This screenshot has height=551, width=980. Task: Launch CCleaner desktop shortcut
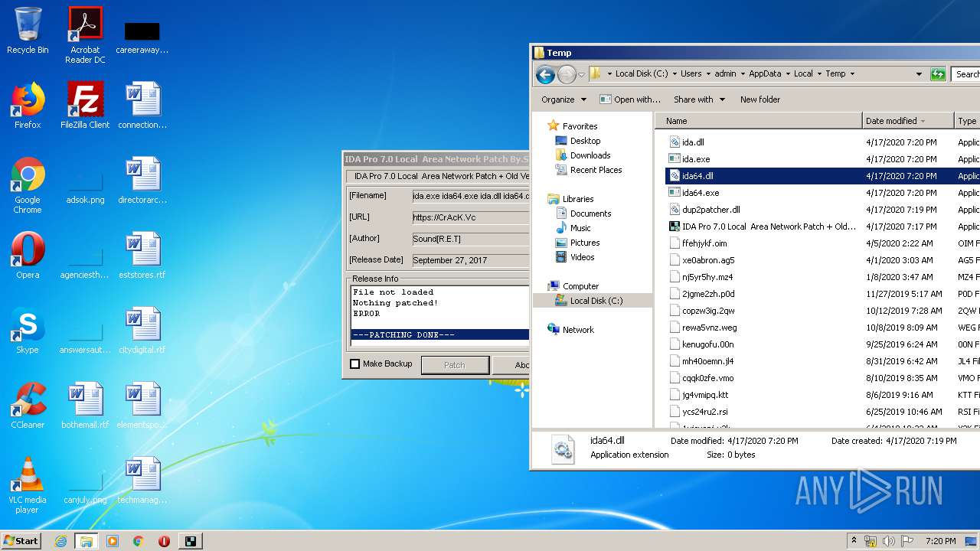click(x=28, y=406)
